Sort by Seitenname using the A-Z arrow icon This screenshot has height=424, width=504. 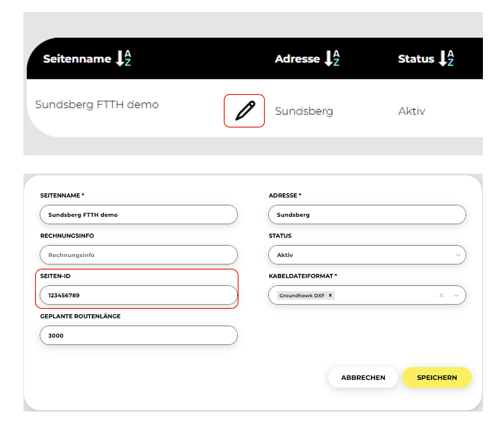pos(123,59)
